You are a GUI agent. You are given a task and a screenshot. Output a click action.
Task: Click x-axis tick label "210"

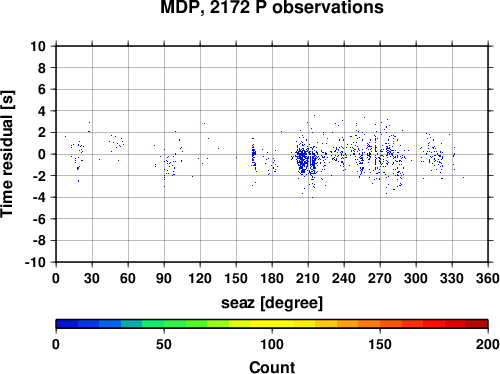(308, 278)
